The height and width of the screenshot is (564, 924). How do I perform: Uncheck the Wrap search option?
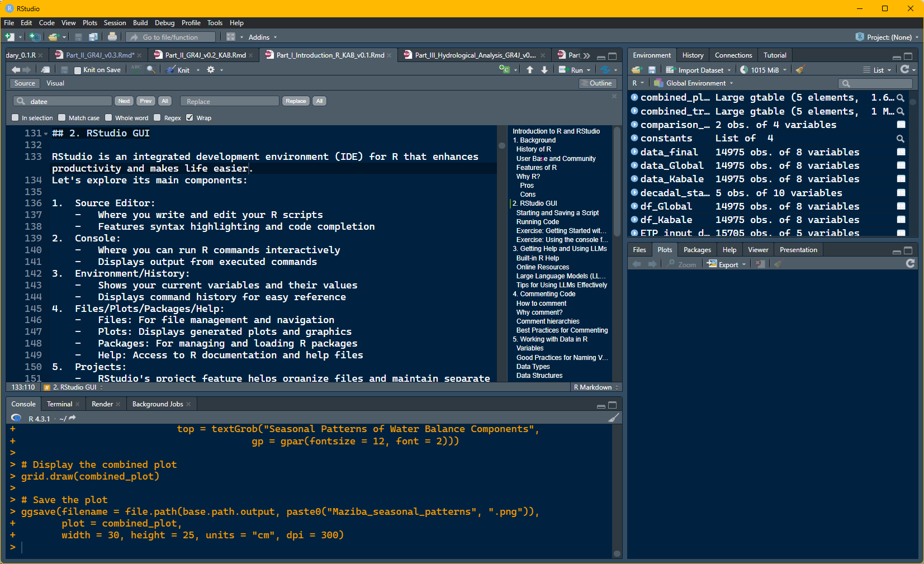pos(189,118)
